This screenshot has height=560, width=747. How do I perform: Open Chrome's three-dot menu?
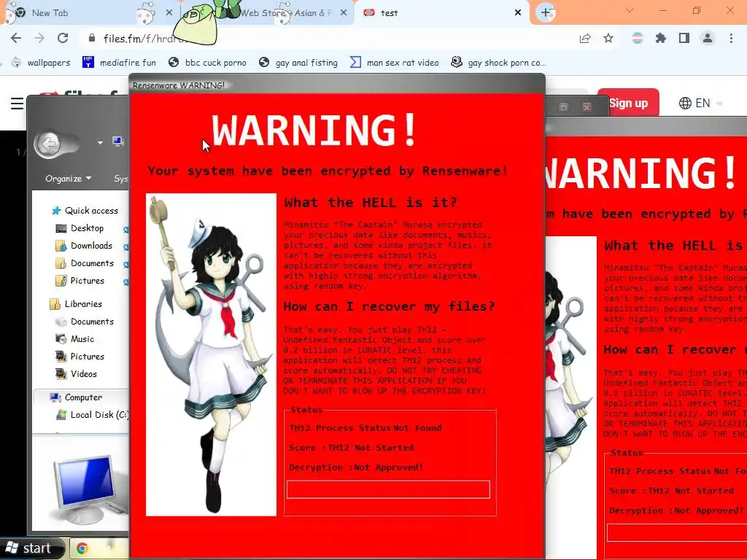731,39
